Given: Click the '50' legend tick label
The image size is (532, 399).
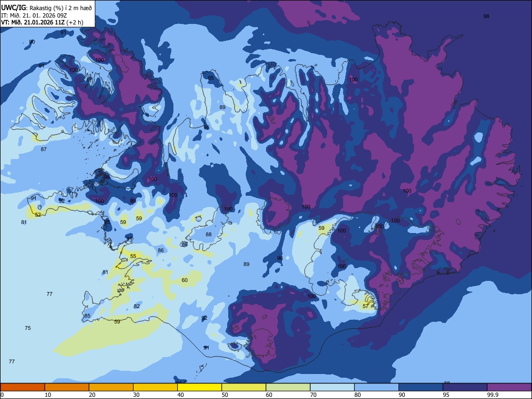Looking at the screenshot, I should click(x=225, y=395).
